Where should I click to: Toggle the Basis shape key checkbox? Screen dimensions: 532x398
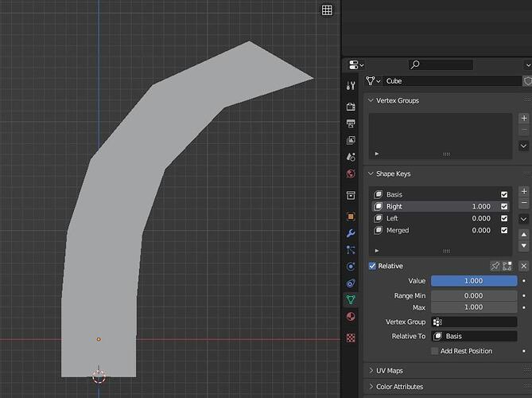(x=504, y=194)
